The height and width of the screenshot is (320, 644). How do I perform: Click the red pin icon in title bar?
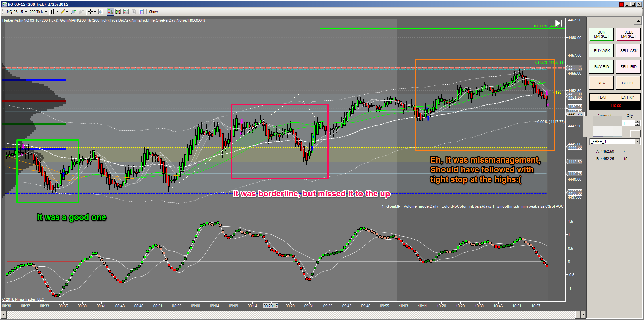tap(621, 4)
